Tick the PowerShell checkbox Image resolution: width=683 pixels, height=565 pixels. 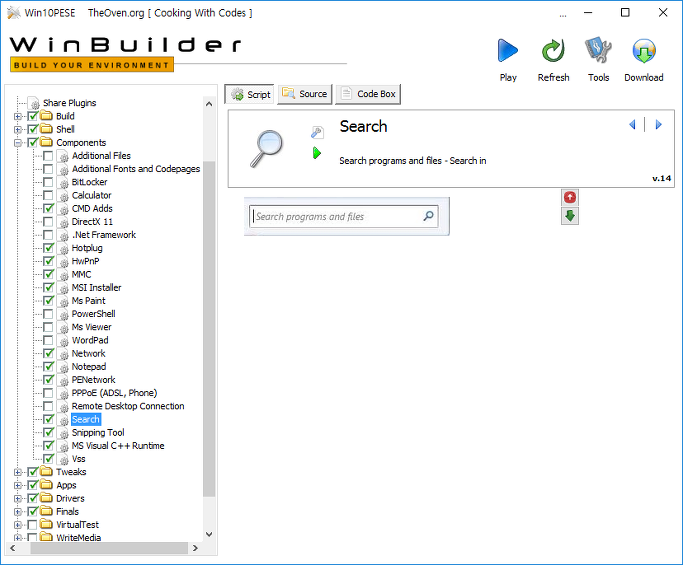pyautogui.click(x=48, y=314)
